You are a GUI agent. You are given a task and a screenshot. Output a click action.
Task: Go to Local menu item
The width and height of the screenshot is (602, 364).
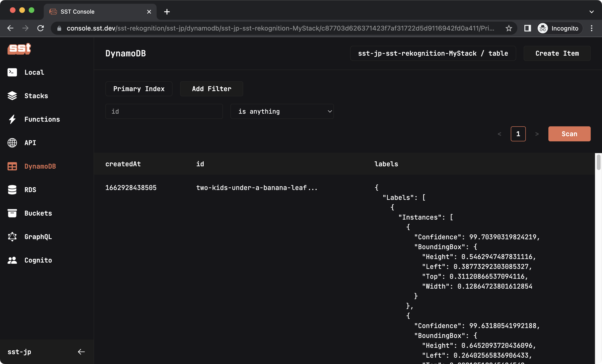[34, 72]
